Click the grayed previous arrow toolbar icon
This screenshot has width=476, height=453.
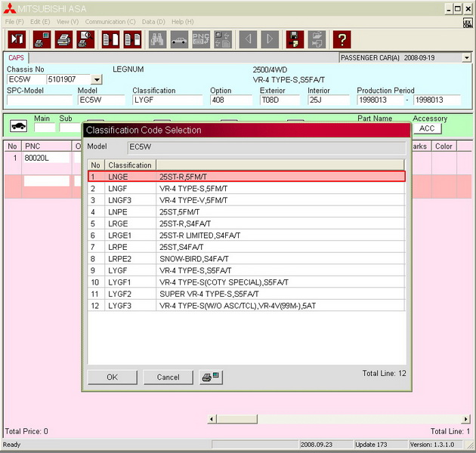point(248,39)
